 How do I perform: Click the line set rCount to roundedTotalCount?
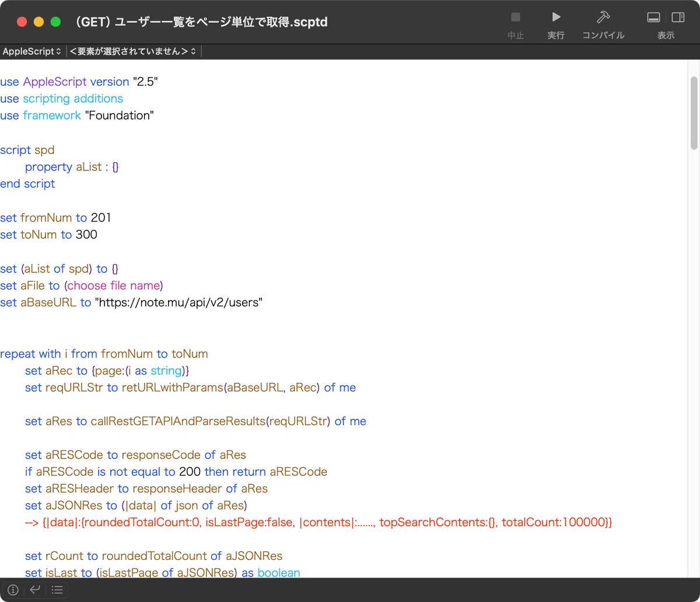point(154,557)
